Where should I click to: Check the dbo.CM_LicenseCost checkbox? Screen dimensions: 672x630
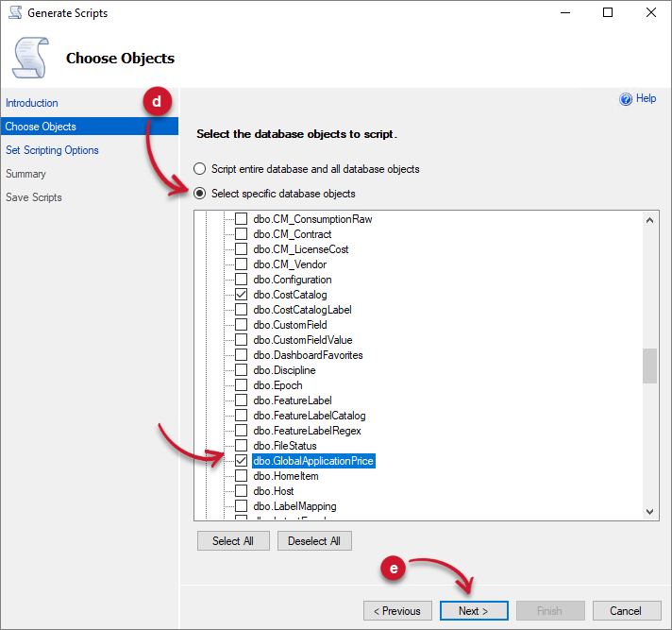[242, 248]
